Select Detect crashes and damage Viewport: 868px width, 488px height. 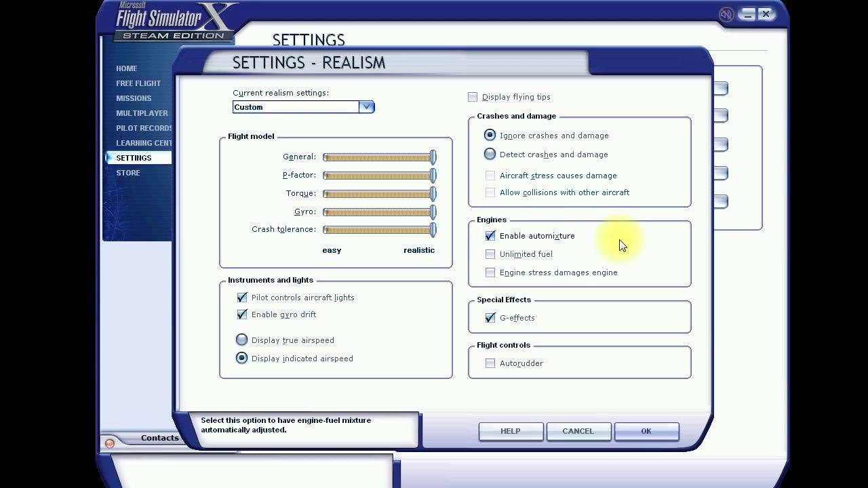pos(490,155)
